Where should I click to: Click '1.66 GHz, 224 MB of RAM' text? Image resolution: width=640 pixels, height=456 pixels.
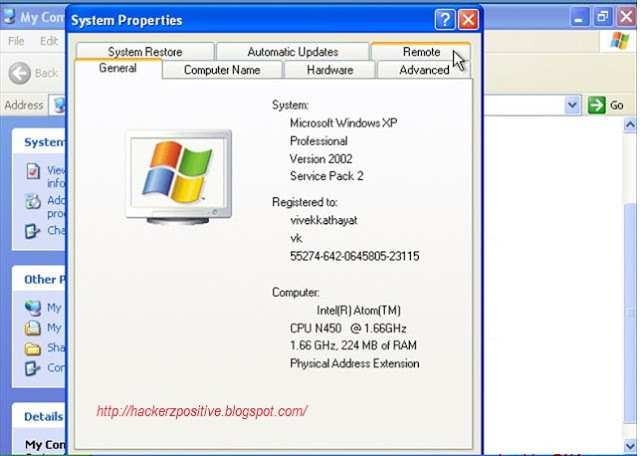(353, 345)
